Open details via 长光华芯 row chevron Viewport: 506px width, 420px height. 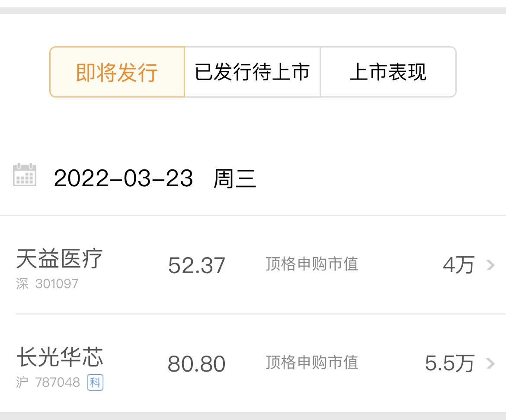490,363
